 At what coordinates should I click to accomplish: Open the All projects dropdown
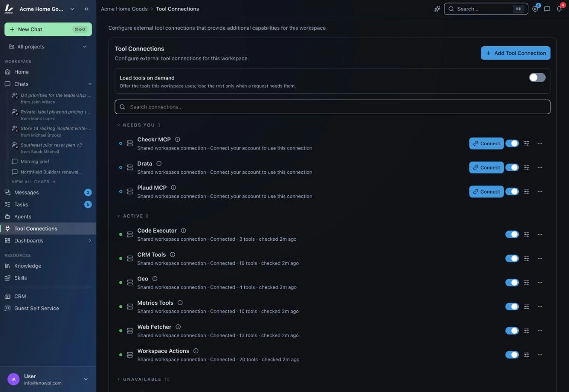tap(48, 47)
